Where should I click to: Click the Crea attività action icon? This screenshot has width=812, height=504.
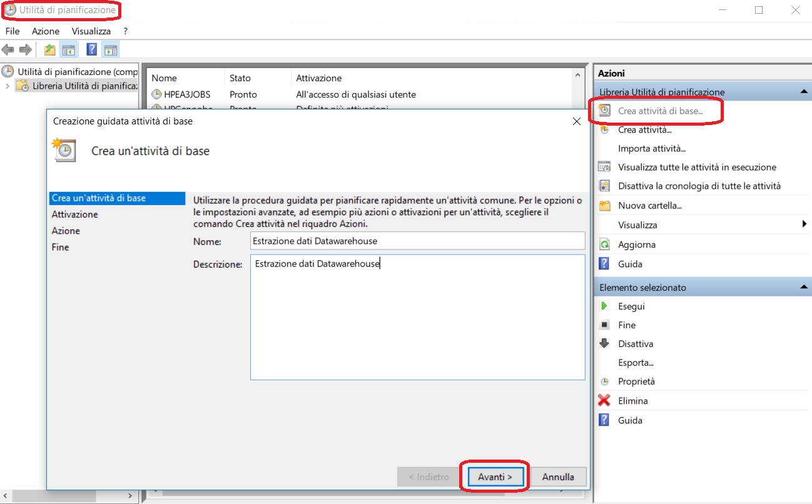604,129
